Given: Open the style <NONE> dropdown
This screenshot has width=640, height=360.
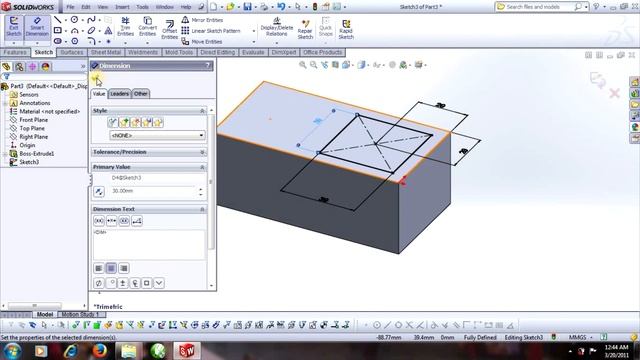Looking at the screenshot, I should click(157, 135).
